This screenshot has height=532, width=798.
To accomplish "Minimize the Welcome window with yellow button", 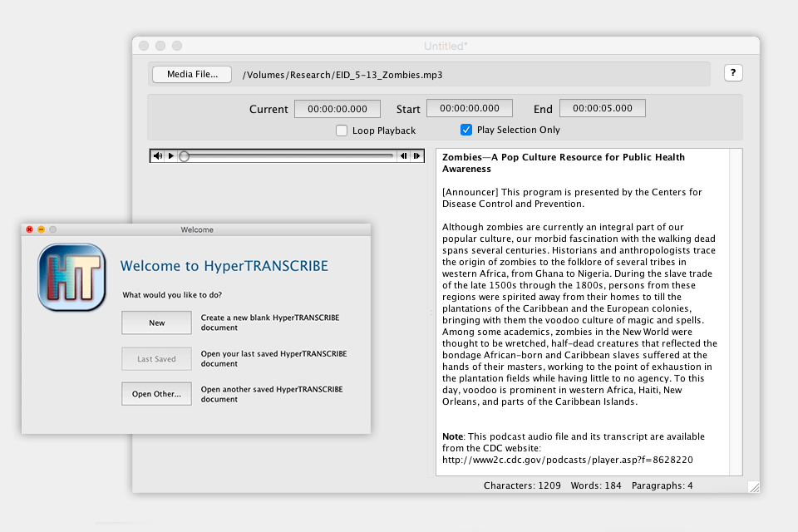I will pos(42,229).
